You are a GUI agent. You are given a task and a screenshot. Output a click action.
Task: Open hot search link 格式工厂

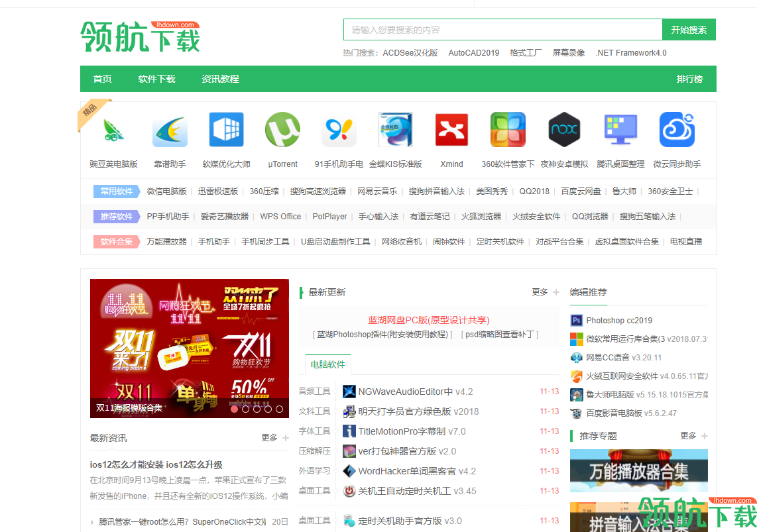(526, 53)
